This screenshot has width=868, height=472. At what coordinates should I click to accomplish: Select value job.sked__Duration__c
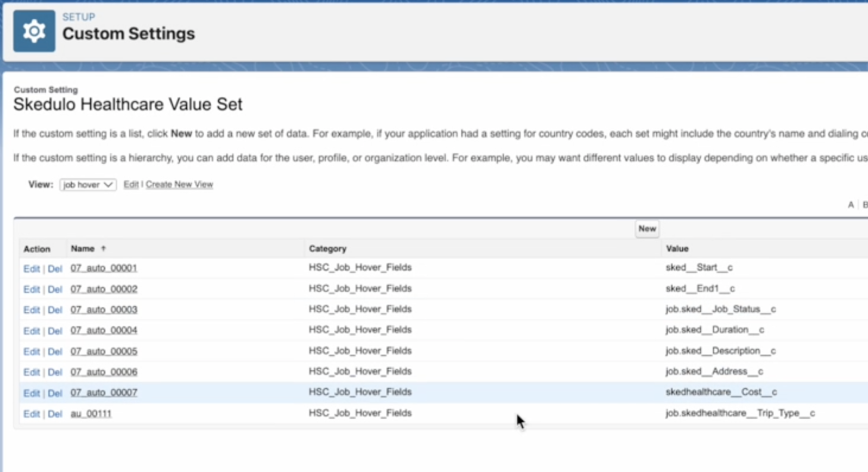pyautogui.click(x=715, y=330)
